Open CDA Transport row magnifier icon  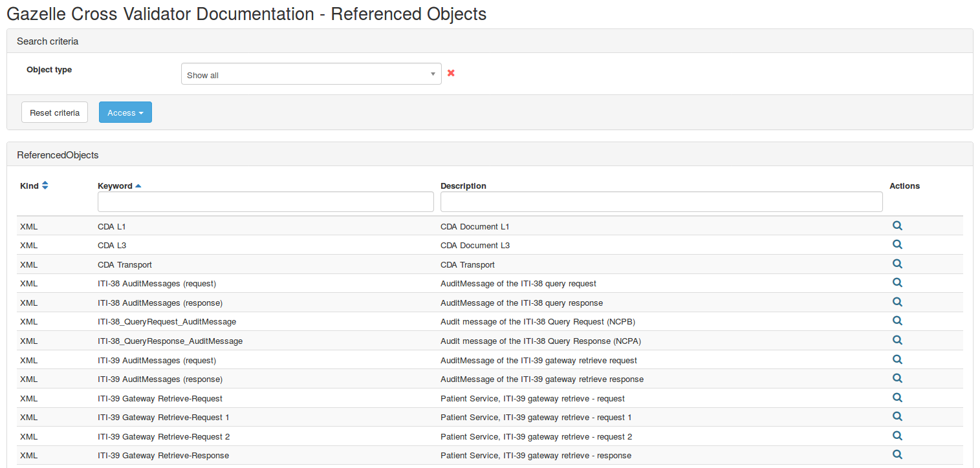[897, 264]
